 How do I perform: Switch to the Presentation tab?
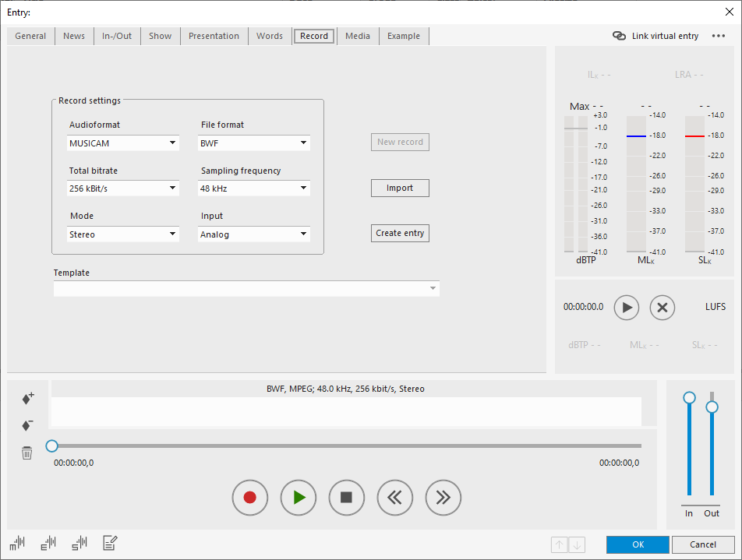(x=214, y=36)
